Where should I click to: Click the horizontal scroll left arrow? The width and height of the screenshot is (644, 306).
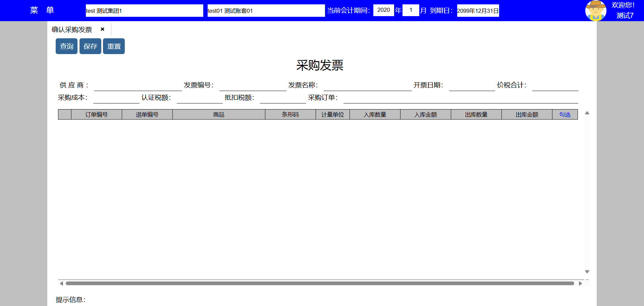pos(61,283)
